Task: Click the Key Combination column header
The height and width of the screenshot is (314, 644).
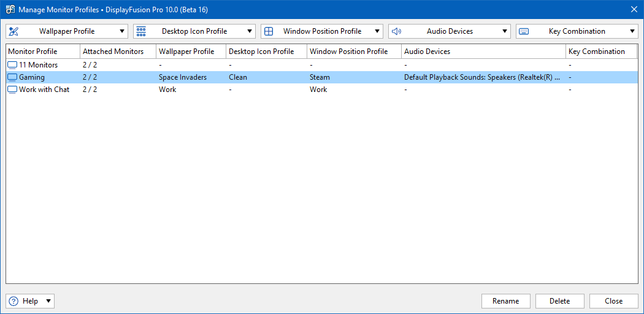Action: (602, 52)
